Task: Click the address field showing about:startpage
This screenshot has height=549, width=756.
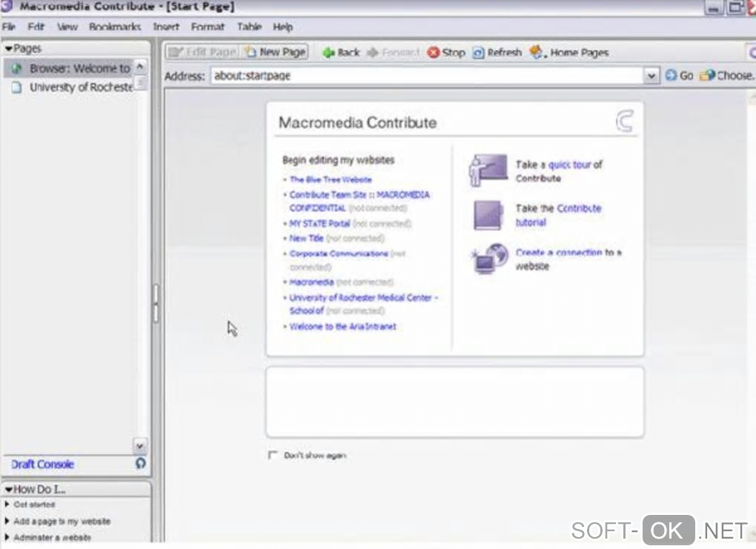Action: pos(427,76)
